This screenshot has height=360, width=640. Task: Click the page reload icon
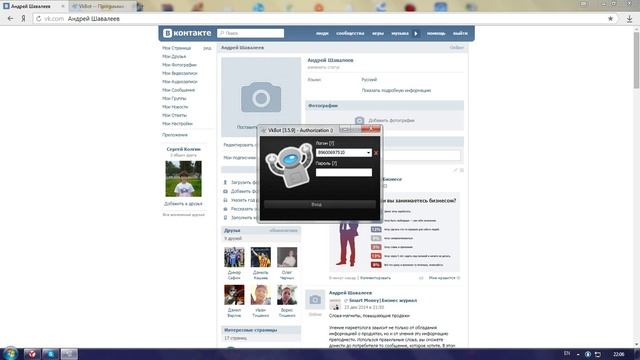click(x=39, y=19)
